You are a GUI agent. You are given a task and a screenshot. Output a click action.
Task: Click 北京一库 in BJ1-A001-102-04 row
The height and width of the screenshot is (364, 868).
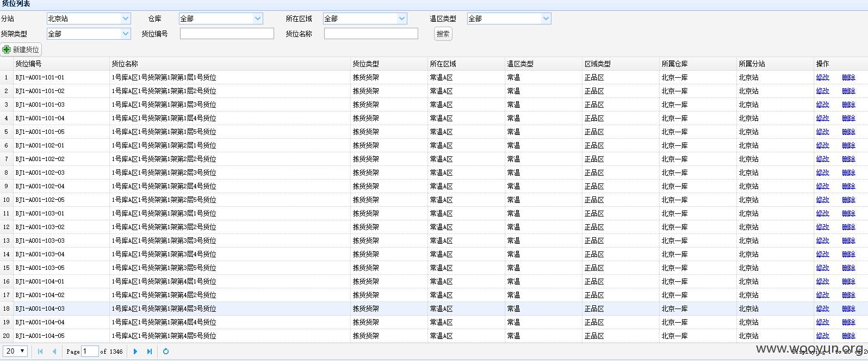tap(675, 186)
